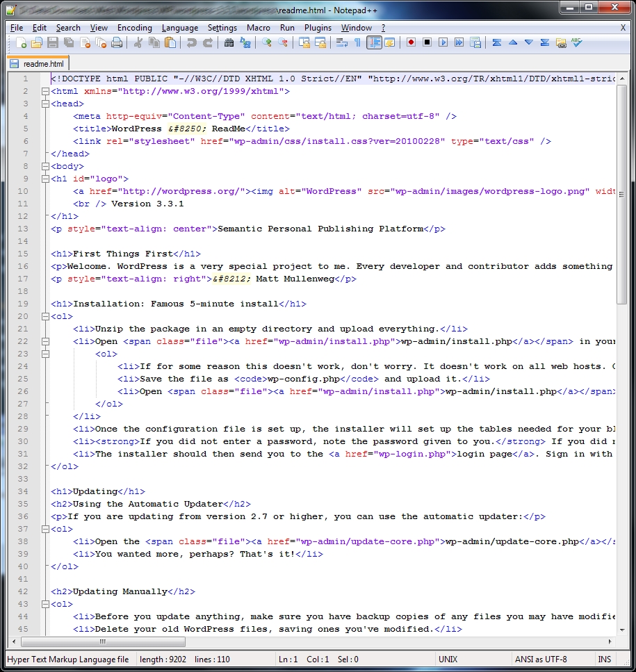Viewport: 636px width, 672px height.
Task: Run the macro multiple times
Action: [x=459, y=42]
